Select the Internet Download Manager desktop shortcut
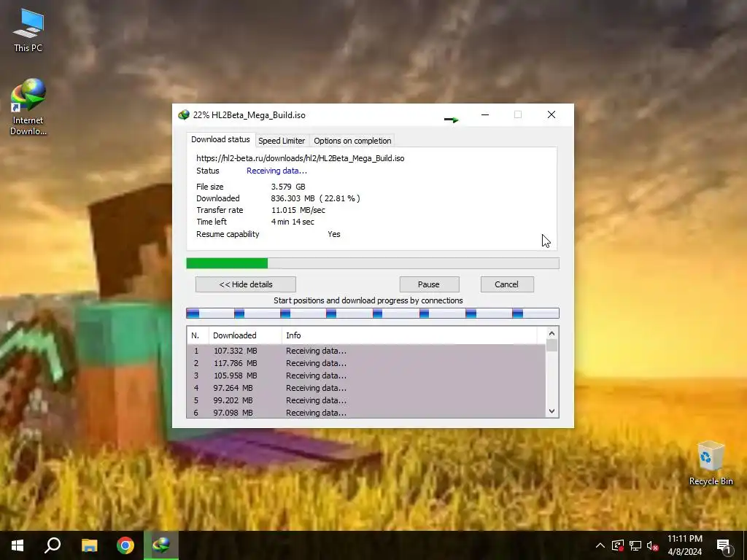The width and height of the screenshot is (747, 560). 28,106
